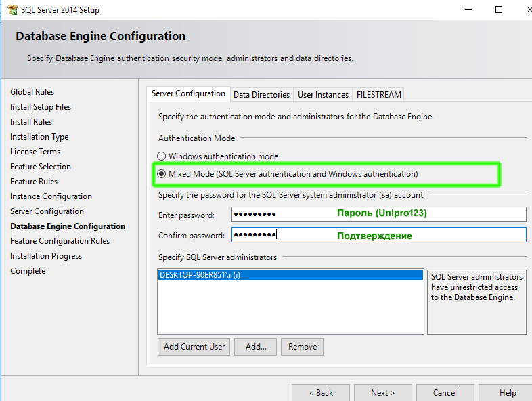532x401 pixels.
Task: Proceed with the Next > button
Action: click(382, 393)
